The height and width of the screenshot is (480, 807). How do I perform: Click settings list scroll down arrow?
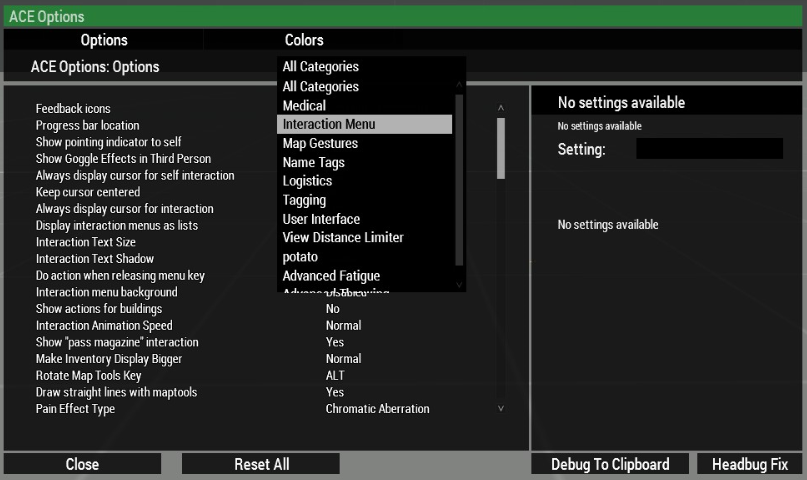coord(501,408)
